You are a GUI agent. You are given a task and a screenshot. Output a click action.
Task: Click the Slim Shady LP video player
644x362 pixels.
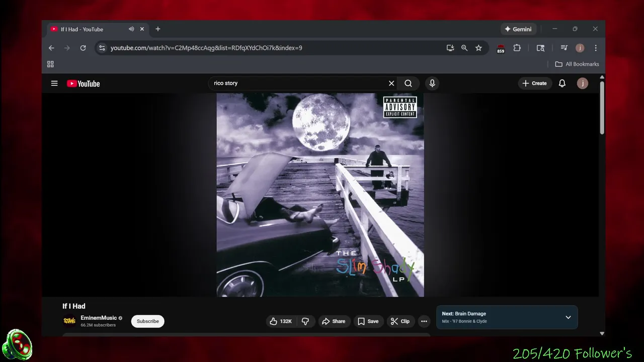320,195
